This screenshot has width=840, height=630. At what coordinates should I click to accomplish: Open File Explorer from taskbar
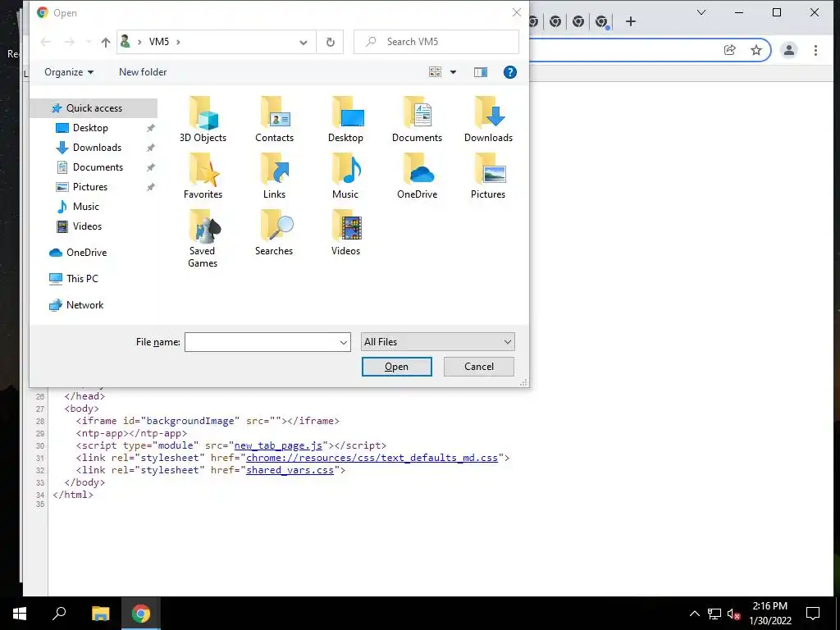(x=100, y=614)
